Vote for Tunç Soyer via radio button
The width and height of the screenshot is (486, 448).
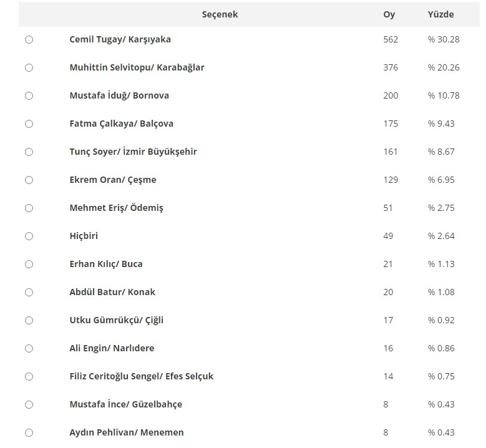coord(29,152)
